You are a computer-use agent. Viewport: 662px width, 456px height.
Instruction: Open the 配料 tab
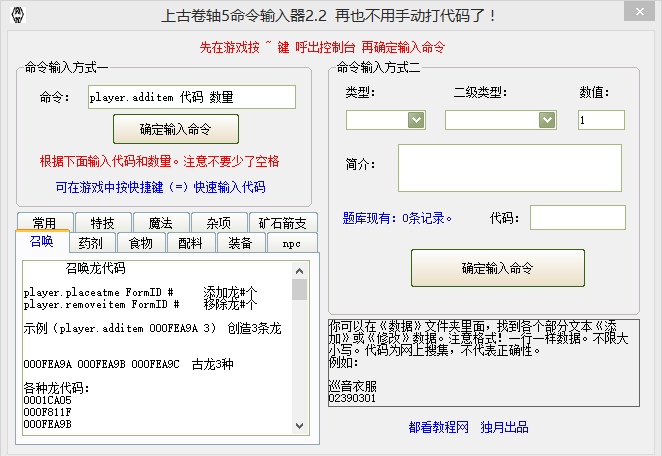190,243
